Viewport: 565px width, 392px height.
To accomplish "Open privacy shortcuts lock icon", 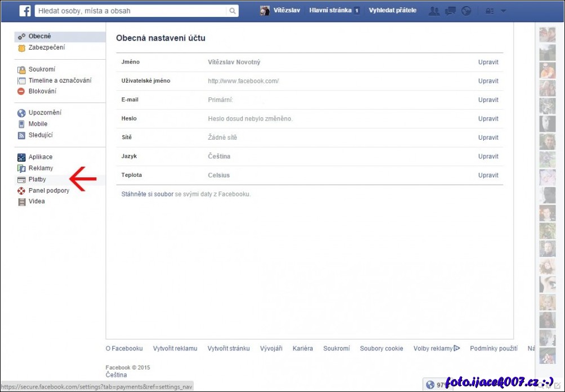I will click(490, 11).
